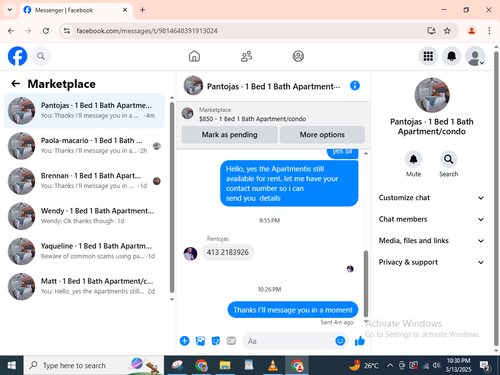
Task: Click the browser reload icon
Action: 46,31
